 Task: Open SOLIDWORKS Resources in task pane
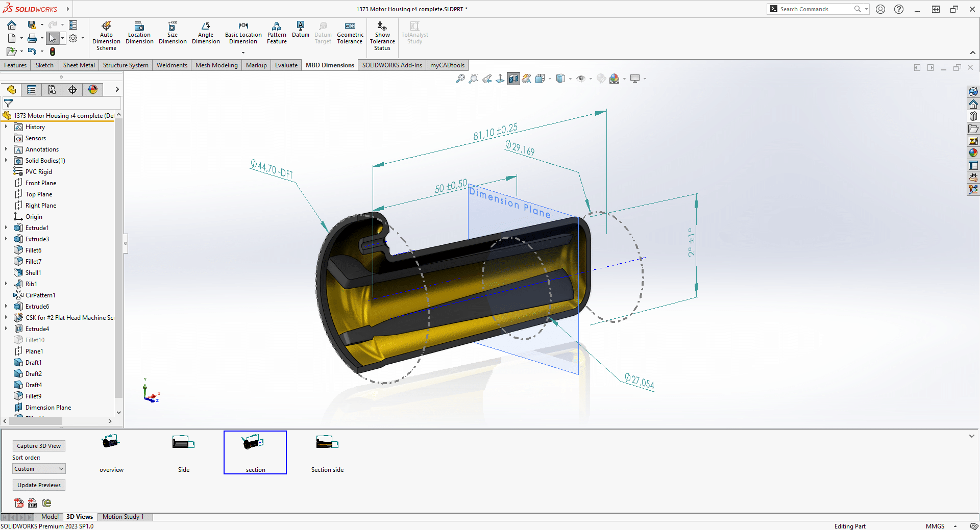tap(973, 104)
